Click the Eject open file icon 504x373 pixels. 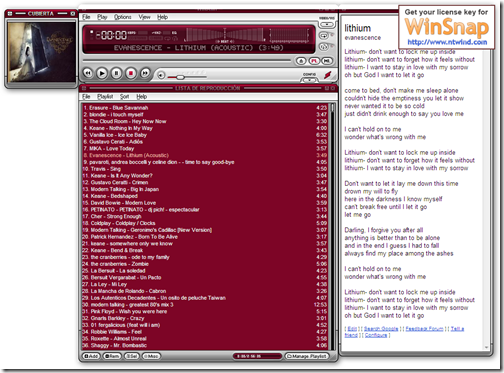(301, 61)
